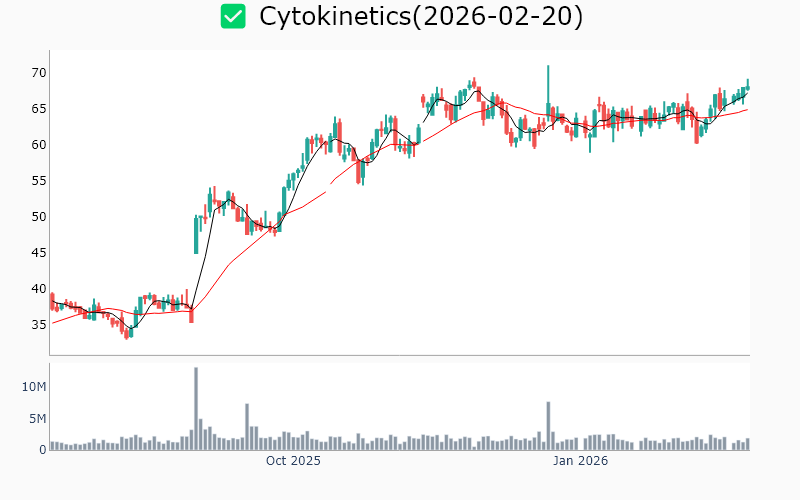Click the Oct 2025 x-axis label

[x=293, y=461]
